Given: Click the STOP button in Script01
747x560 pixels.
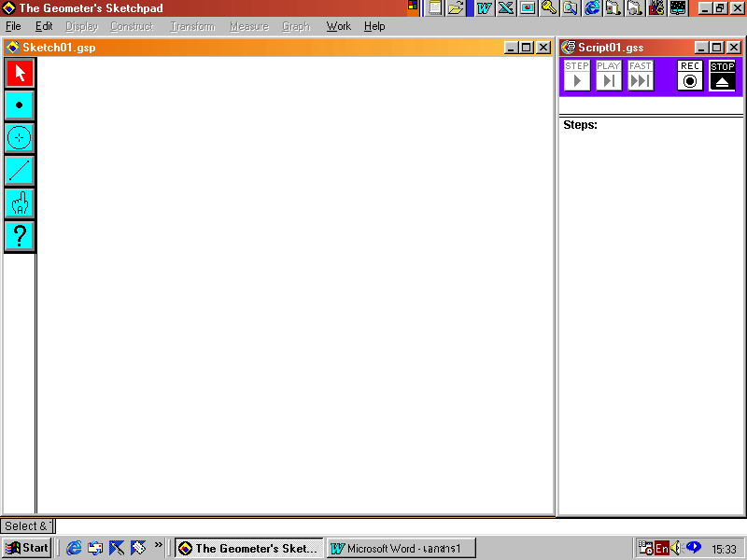Looking at the screenshot, I should (722, 76).
